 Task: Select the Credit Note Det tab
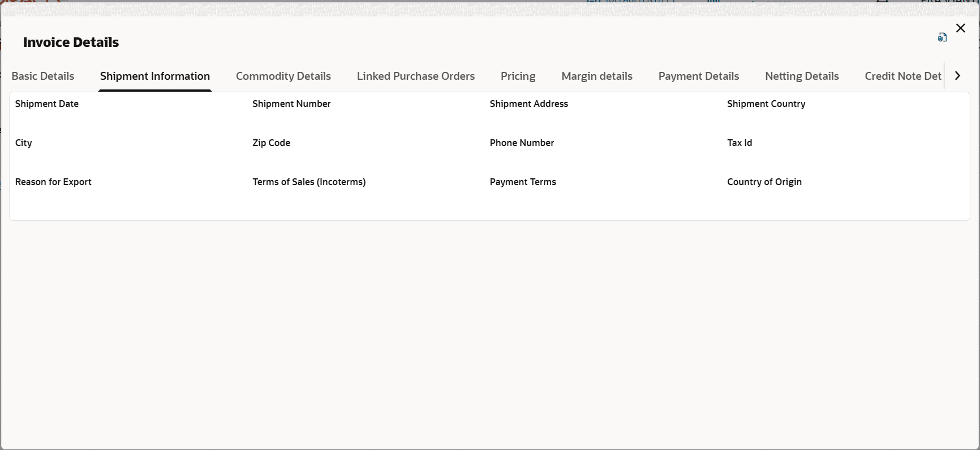pyautogui.click(x=903, y=76)
